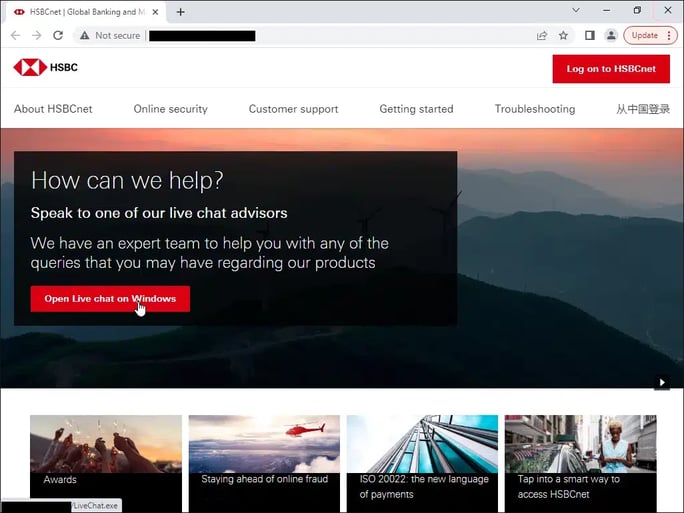Click the HSBC logo in the header
The height and width of the screenshot is (513, 684).
coord(45,68)
